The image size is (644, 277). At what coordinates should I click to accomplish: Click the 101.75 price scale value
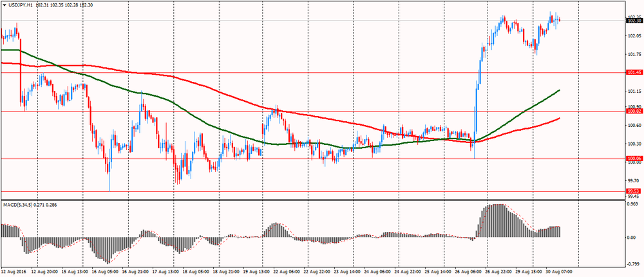[x=634, y=55]
